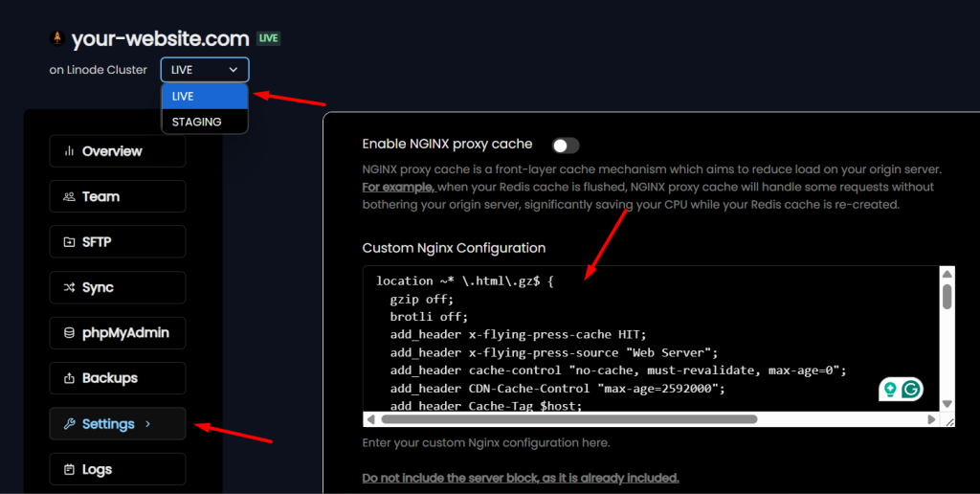Click the vertical scrollbar up arrow

pyautogui.click(x=947, y=274)
